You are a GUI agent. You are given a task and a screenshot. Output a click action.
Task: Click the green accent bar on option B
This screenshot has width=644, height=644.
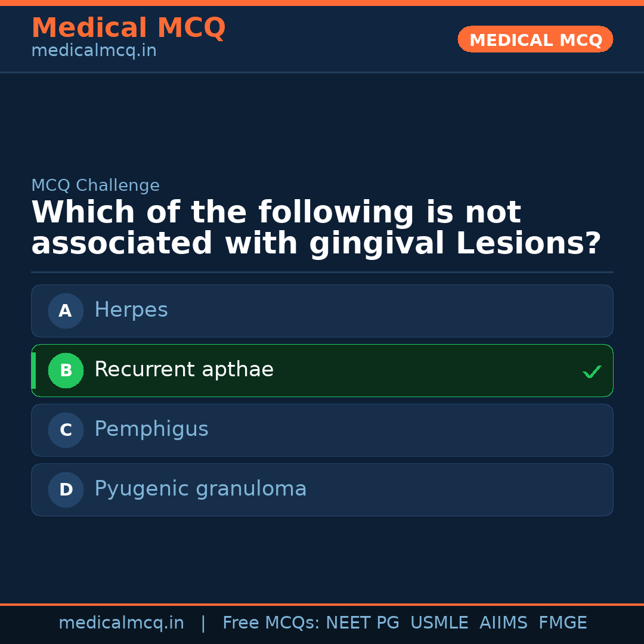click(33, 370)
